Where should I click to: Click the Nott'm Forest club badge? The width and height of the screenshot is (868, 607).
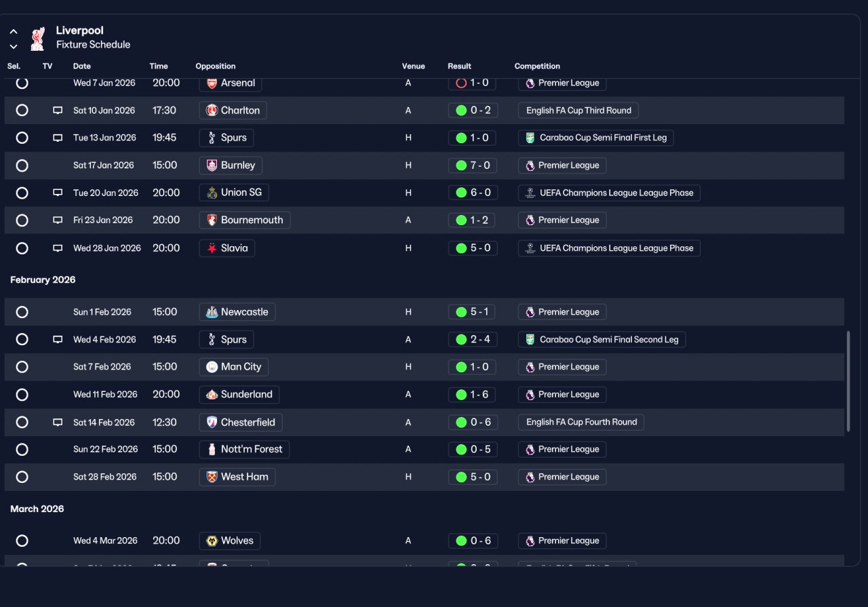pyautogui.click(x=212, y=450)
